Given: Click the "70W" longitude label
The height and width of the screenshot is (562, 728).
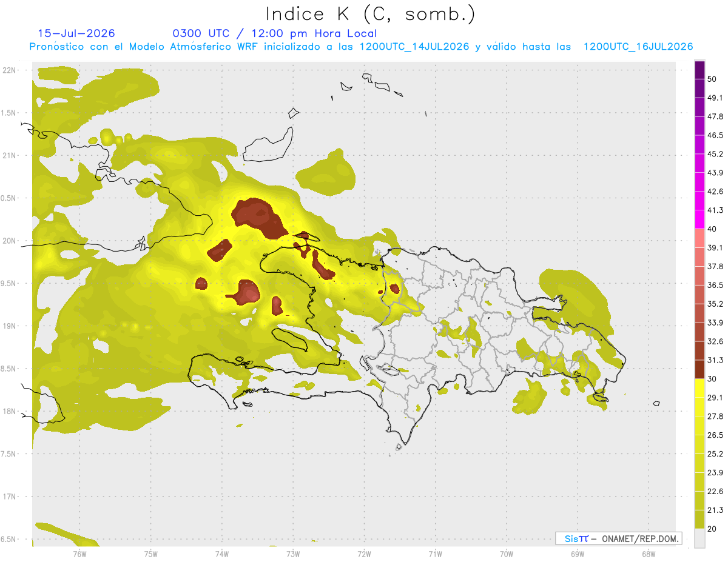Looking at the screenshot, I should (x=507, y=554).
